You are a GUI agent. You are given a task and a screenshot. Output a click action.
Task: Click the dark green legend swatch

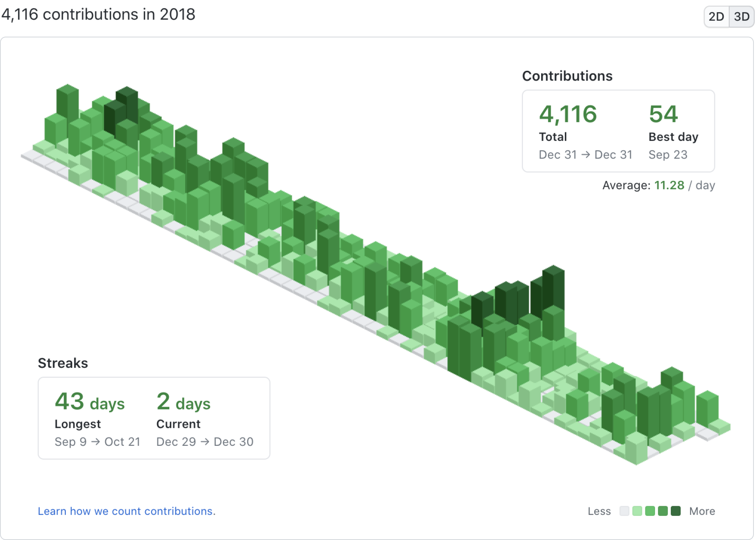[663, 511]
